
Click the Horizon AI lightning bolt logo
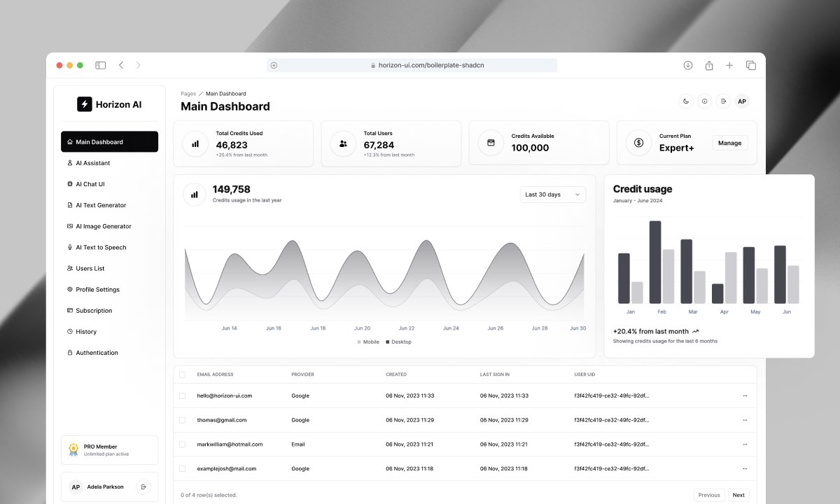click(x=85, y=104)
